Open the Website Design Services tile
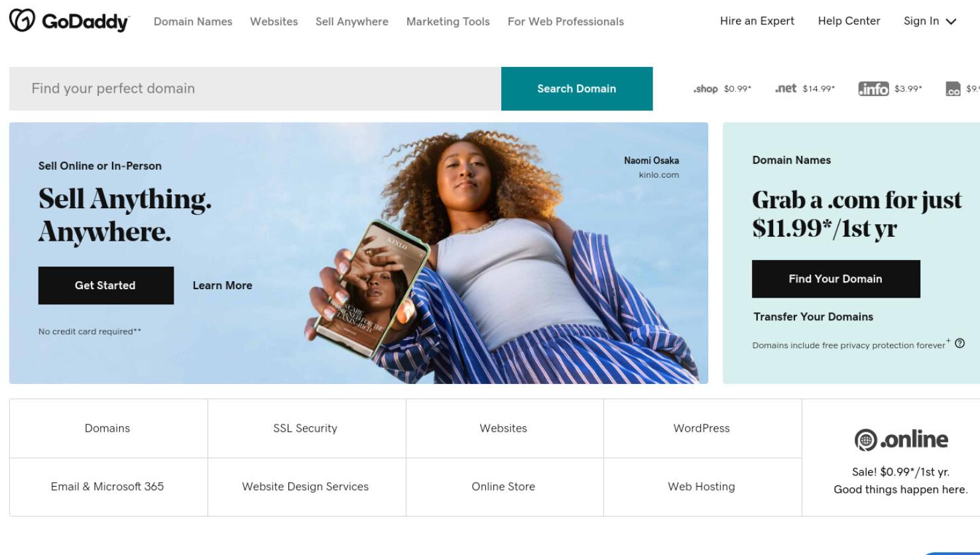This screenshot has width=980, height=555. click(306, 487)
